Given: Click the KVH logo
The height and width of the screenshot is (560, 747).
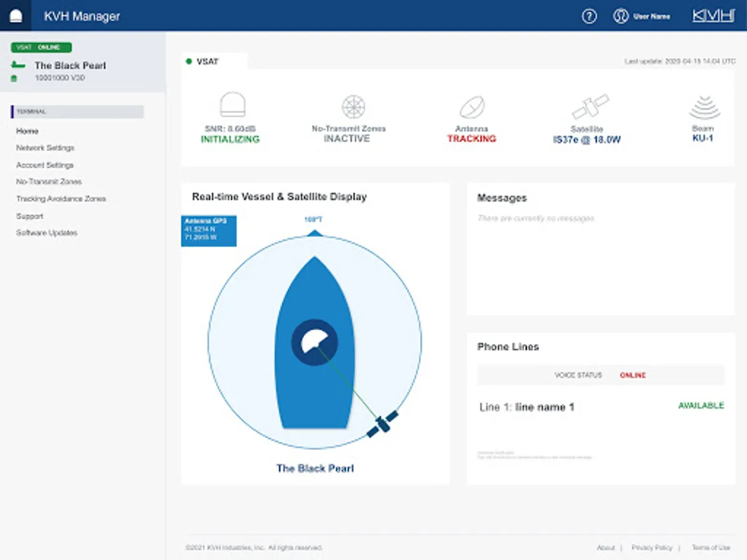Looking at the screenshot, I should 713,16.
